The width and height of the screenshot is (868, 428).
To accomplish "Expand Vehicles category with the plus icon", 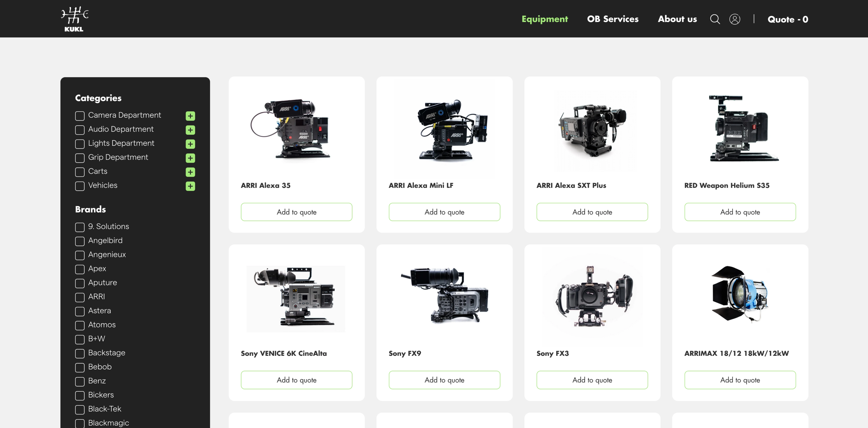I will click(x=190, y=186).
